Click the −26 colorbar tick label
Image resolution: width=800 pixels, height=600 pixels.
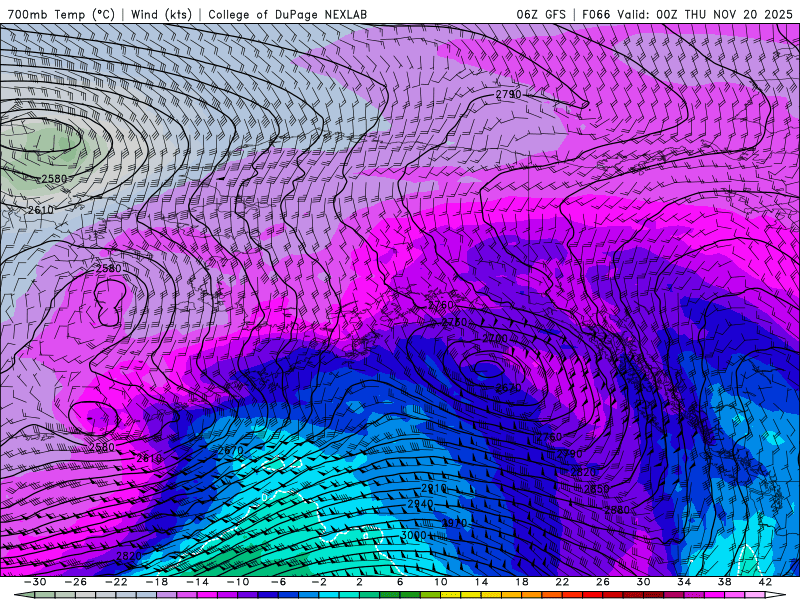76,582
